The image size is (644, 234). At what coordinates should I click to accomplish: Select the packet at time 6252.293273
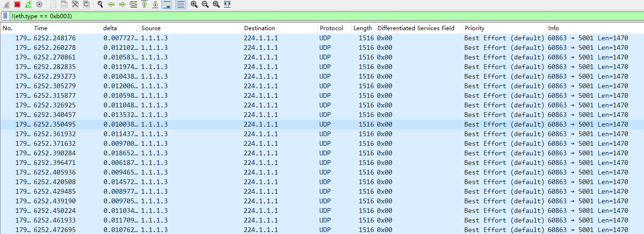pyautogui.click(x=322, y=76)
